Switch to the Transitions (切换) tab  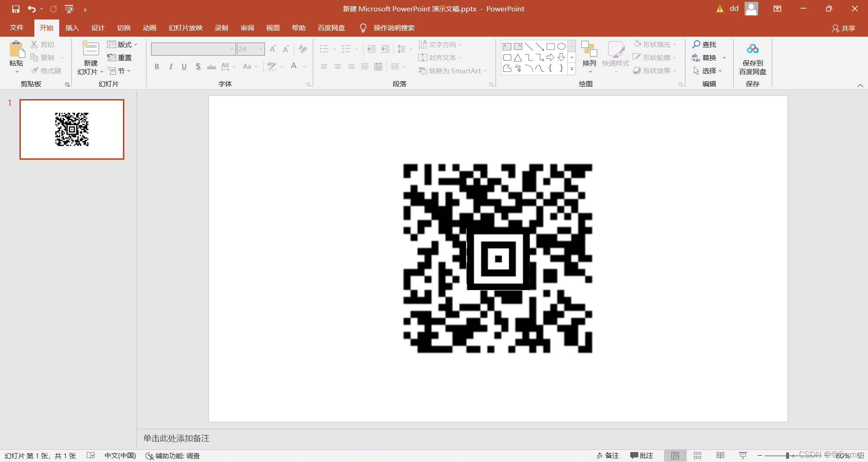(124, 28)
